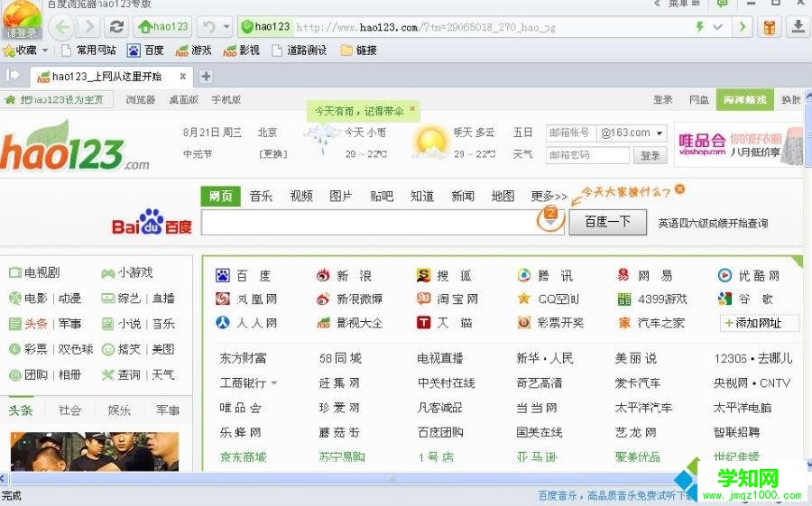812x506 pixels.
Task: Dismiss the rain umbrella reminder tooltip
Action: pos(412,109)
